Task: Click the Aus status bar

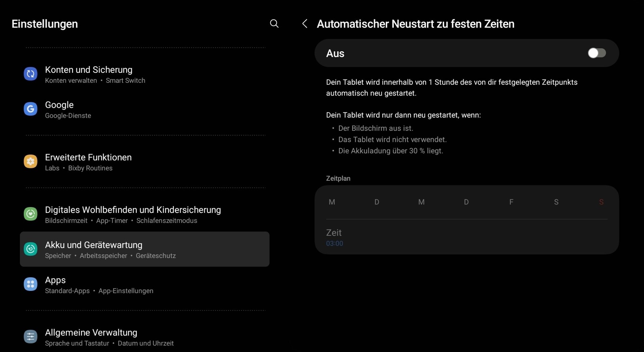Action: pyautogui.click(x=436, y=53)
